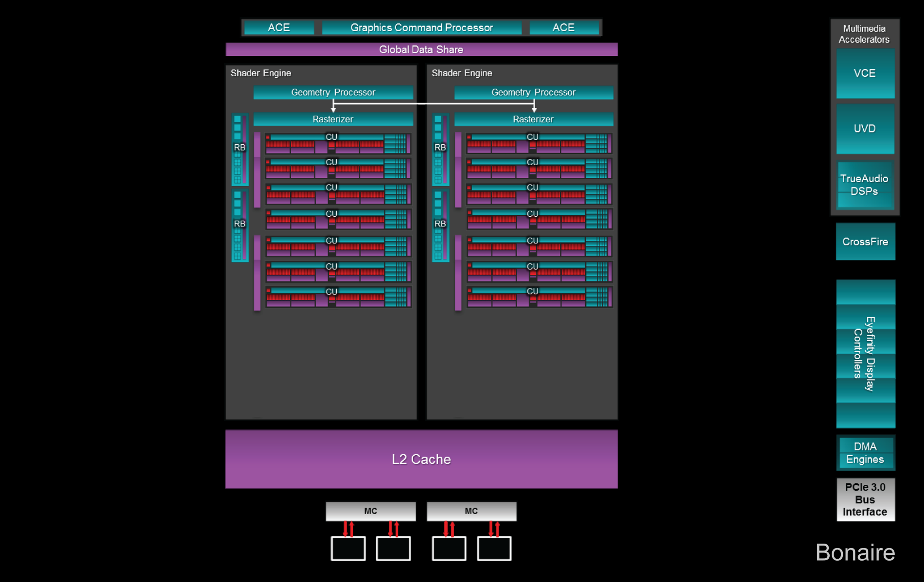924x582 pixels.
Task: Select the VCE block
Action: [x=865, y=73]
